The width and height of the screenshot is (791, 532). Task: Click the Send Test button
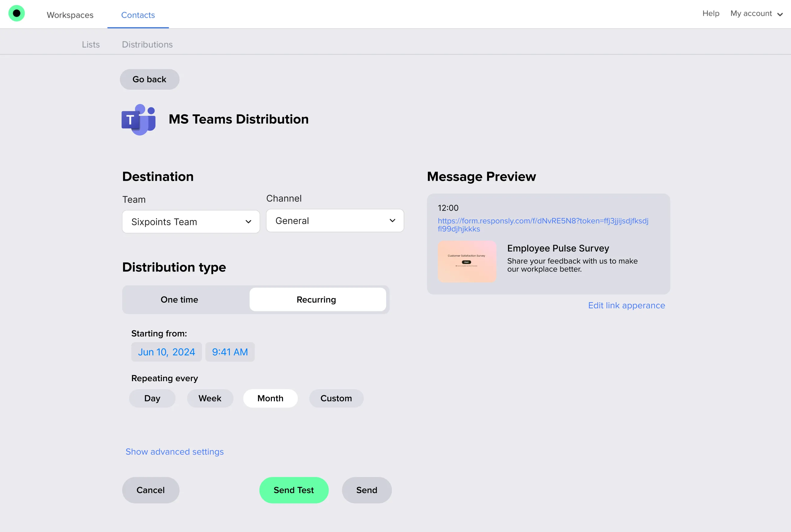pos(294,490)
